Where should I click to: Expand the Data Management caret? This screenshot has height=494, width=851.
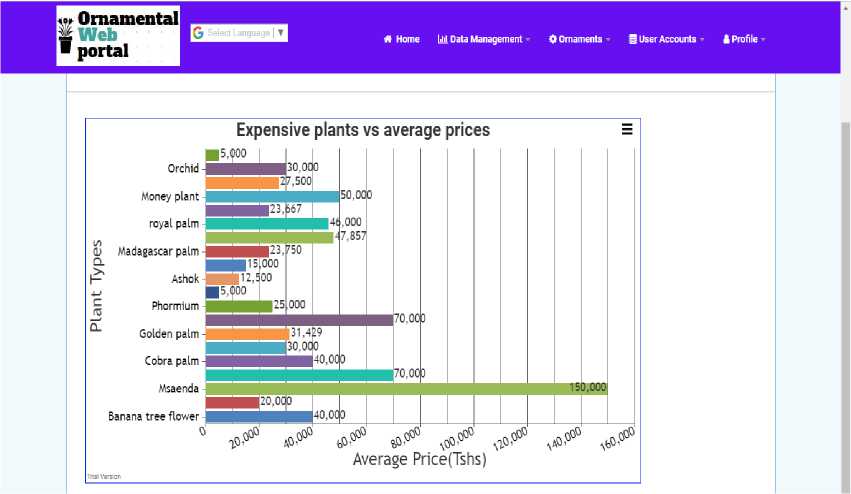point(528,40)
